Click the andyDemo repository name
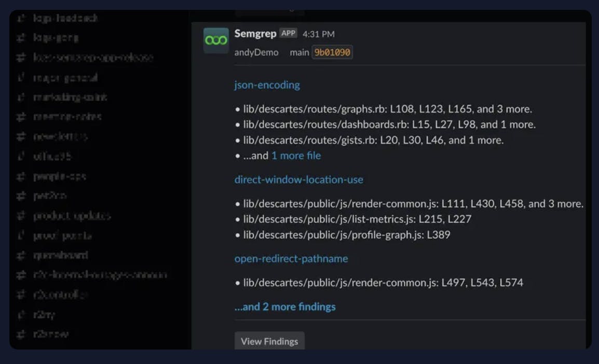Screen dimensions: 599x364 (256, 52)
